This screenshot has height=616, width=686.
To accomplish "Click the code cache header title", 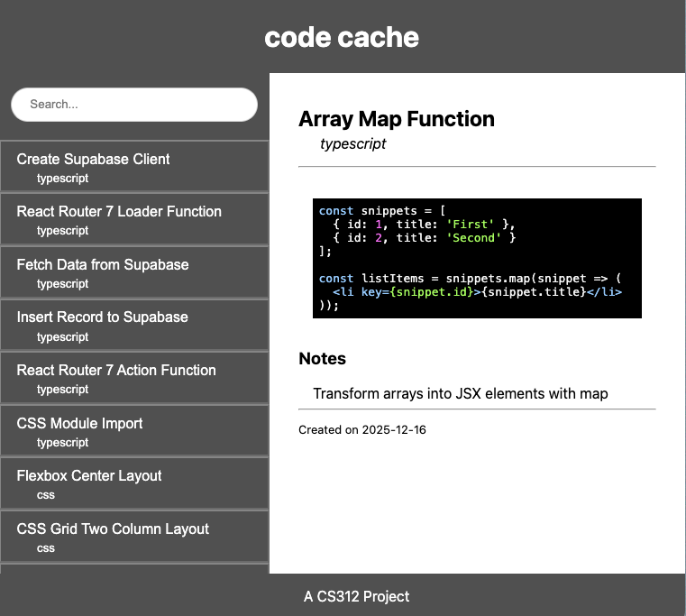I will [x=342, y=37].
